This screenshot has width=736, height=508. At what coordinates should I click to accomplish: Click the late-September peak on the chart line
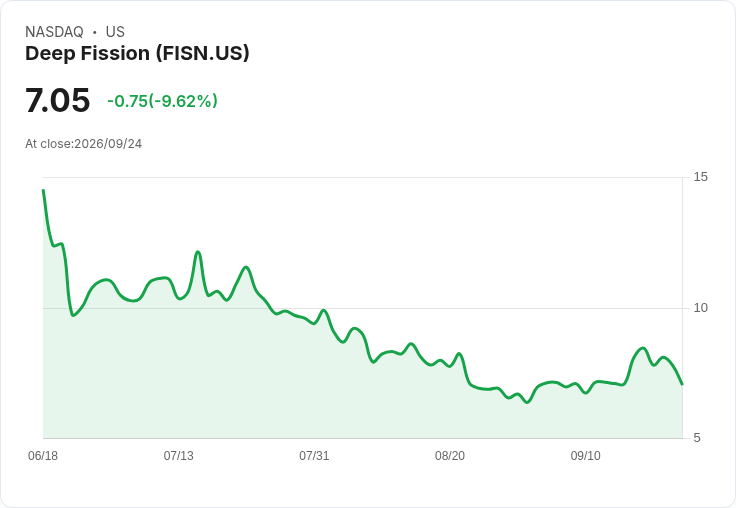tap(643, 348)
